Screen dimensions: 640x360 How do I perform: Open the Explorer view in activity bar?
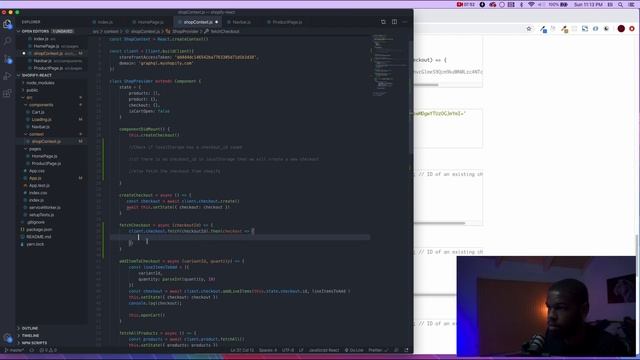coord(7,24)
